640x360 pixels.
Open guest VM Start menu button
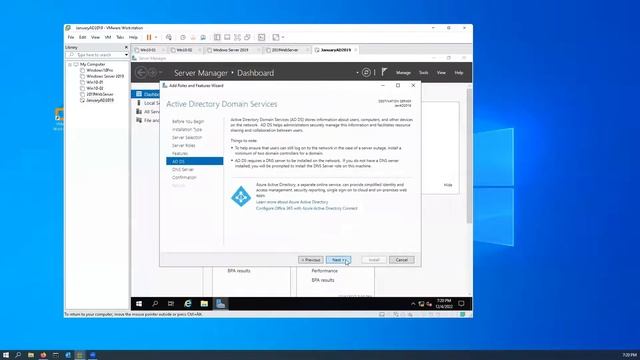point(139,304)
